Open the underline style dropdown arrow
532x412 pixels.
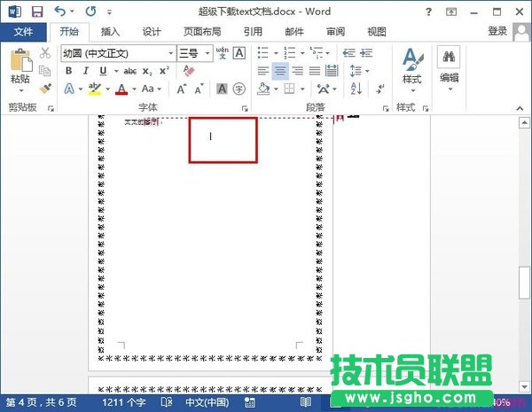coord(116,71)
